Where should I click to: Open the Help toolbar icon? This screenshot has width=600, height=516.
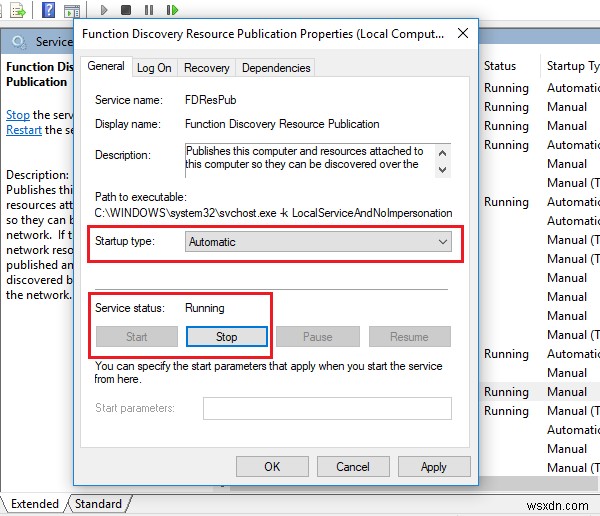(x=48, y=10)
